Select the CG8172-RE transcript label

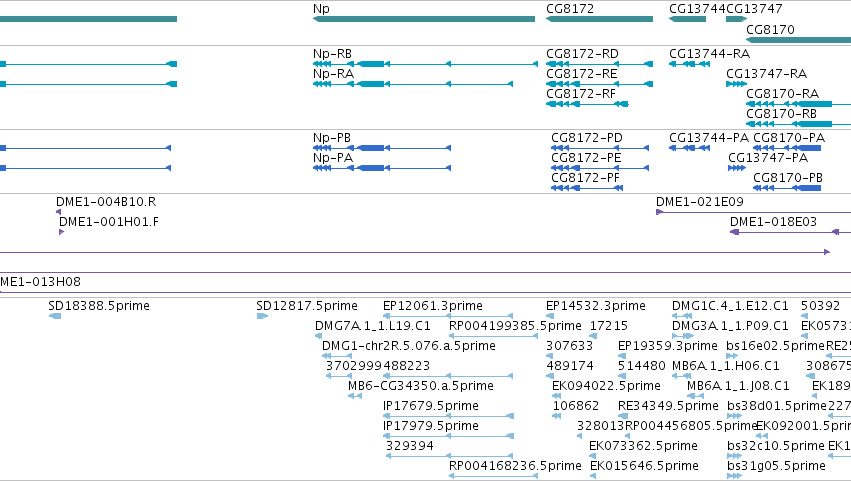[582, 74]
